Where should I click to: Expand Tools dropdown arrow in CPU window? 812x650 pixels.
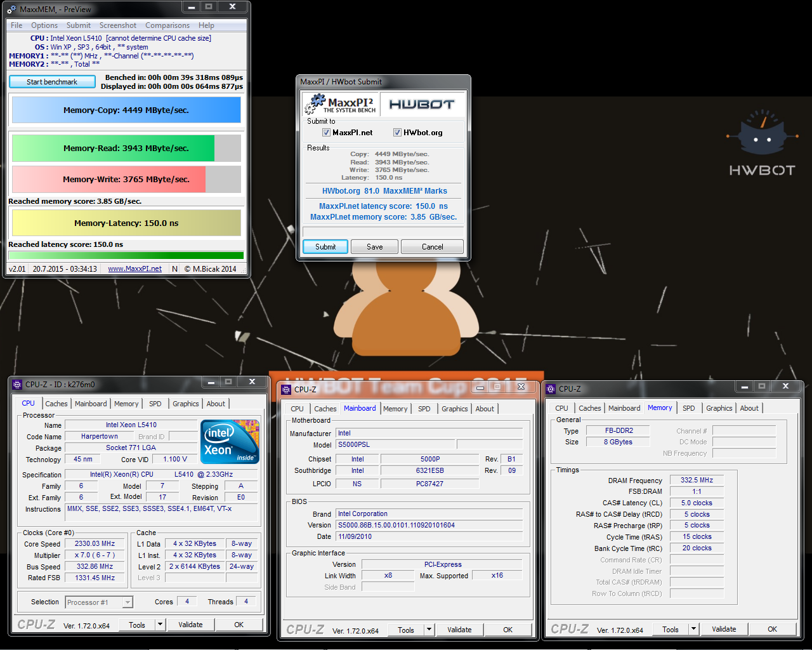(x=160, y=625)
